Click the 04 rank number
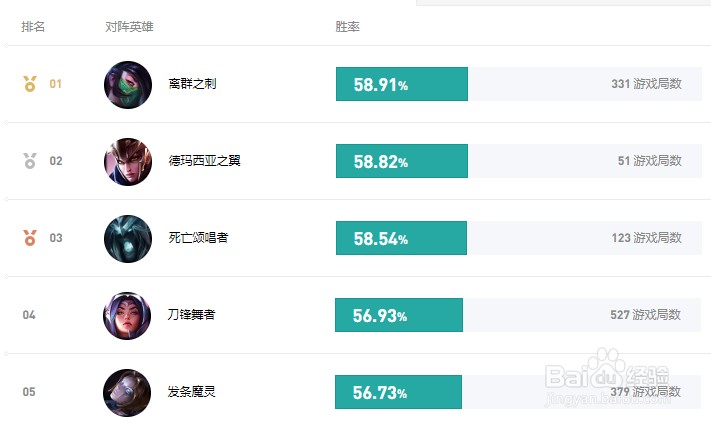Viewport: 711px width, 424px height. 29,315
